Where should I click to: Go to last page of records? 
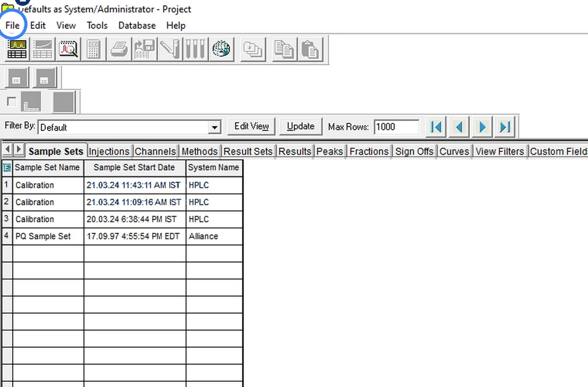pos(505,127)
